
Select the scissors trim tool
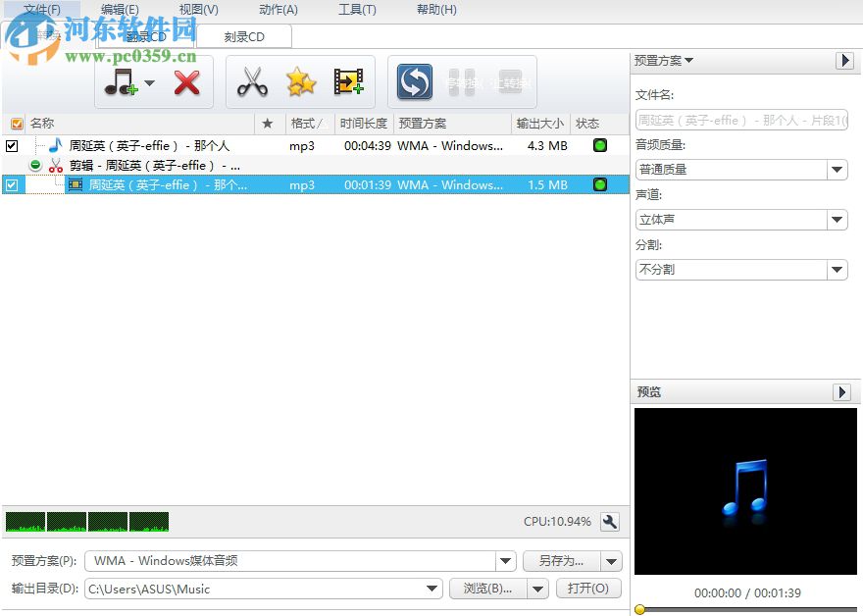click(x=252, y=81)
